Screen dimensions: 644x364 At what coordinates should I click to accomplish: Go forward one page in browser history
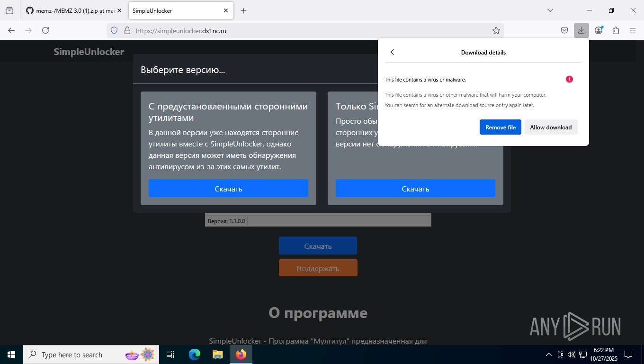(x=28, y=30)
